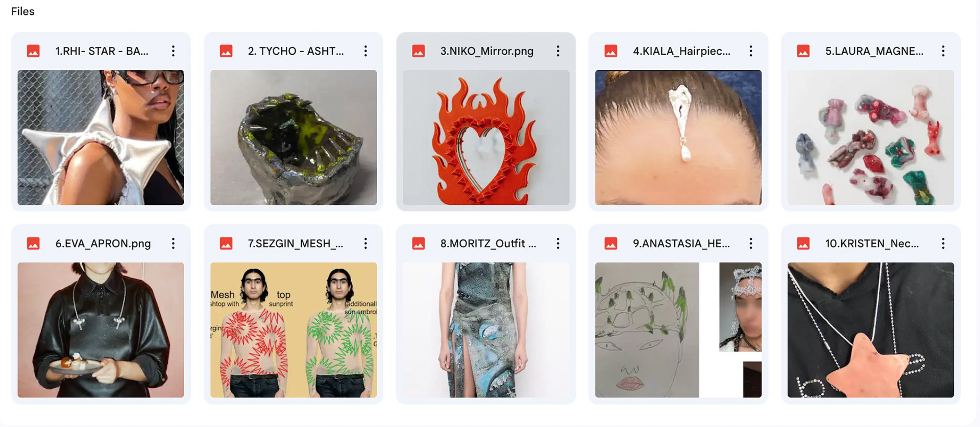
Task: Open three-dot menu for 6.EVA_APRON.png
Action: [174, 244]
